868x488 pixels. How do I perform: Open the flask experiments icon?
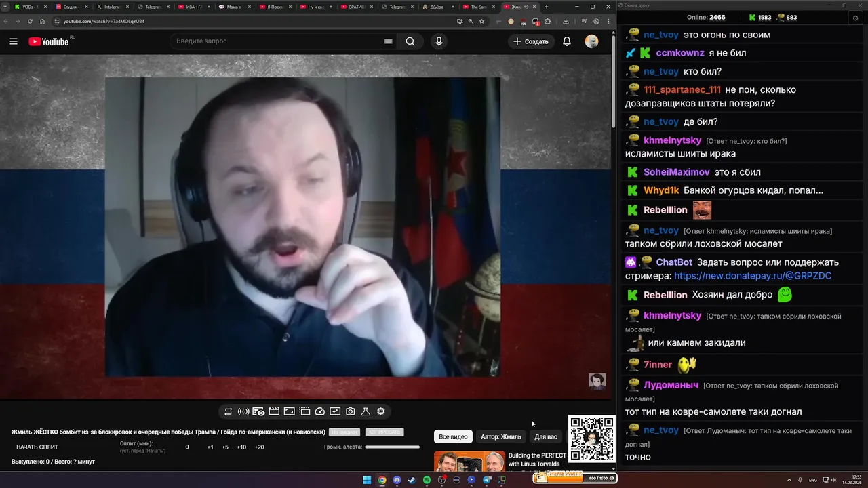(366, 411)
